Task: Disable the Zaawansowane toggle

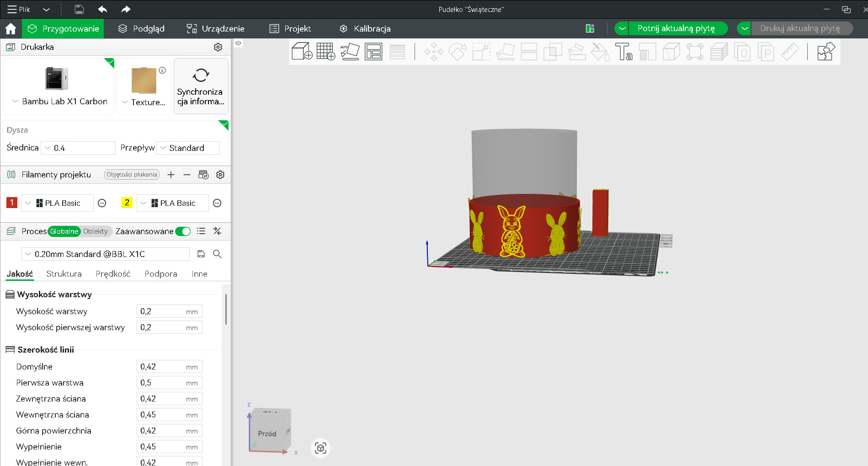Action: (x=183, y=231)
